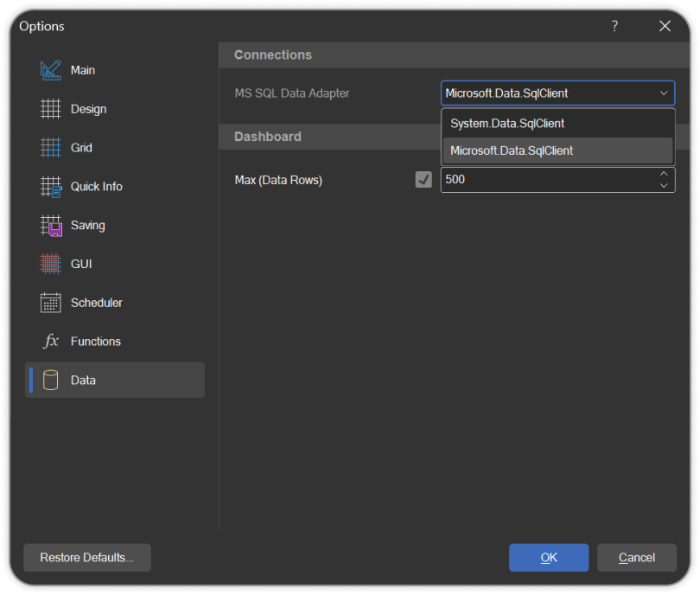Click the Grid category icon
Screen dimensions: 700x595
point(50,148)
